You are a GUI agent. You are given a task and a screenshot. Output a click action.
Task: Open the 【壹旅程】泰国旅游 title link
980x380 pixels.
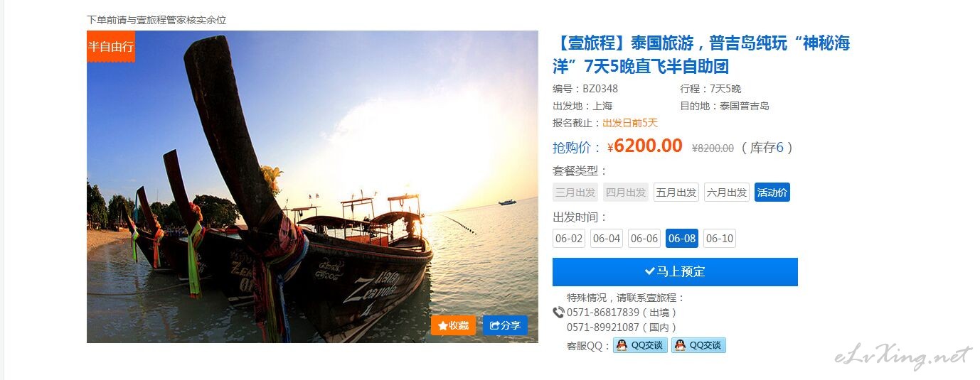tap(701, 55)
